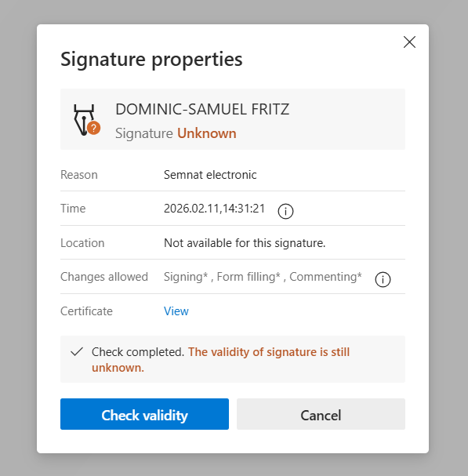Click the Commenting* permission text
The image size is (468, 476).
point(325,277)
